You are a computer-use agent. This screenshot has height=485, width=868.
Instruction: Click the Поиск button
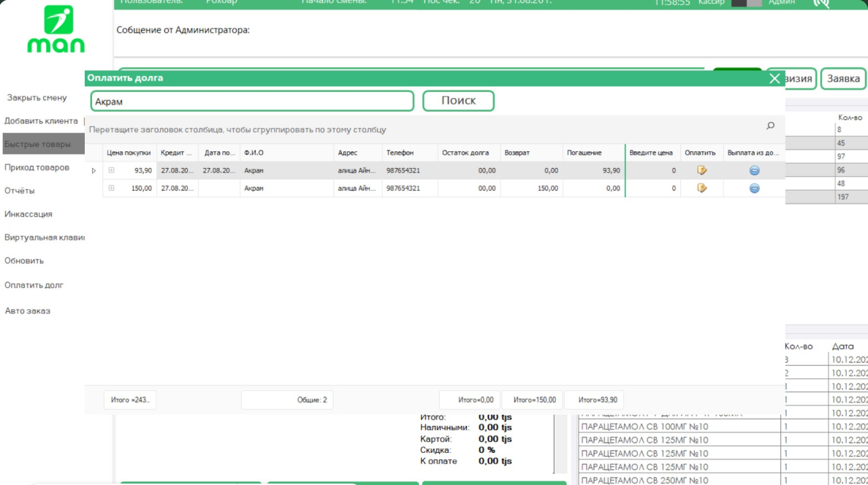[x=458, y=101]
